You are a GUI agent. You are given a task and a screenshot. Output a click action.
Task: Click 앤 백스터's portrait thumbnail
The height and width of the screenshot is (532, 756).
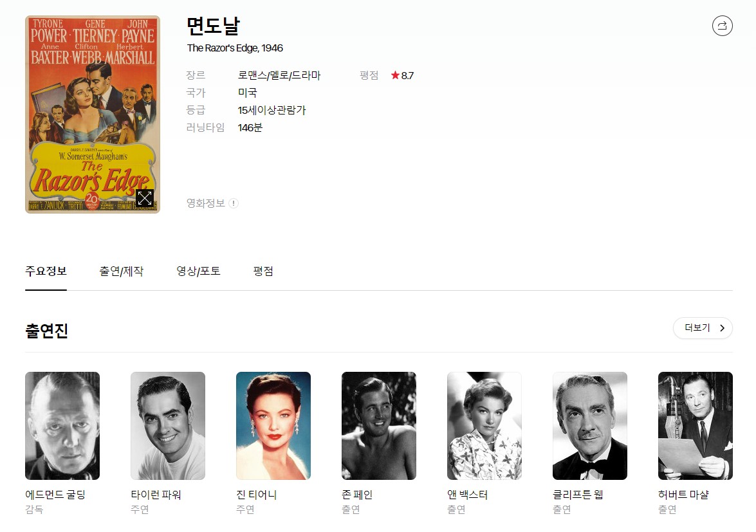(x=484, y=425)
